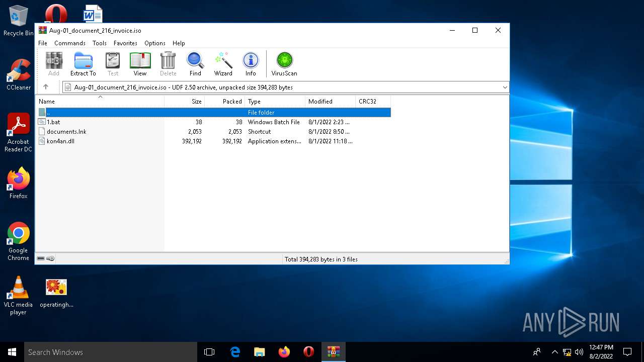Launch the Wizard tool
The width and height of the screenshot is (644, 362).
coord(223,61)
